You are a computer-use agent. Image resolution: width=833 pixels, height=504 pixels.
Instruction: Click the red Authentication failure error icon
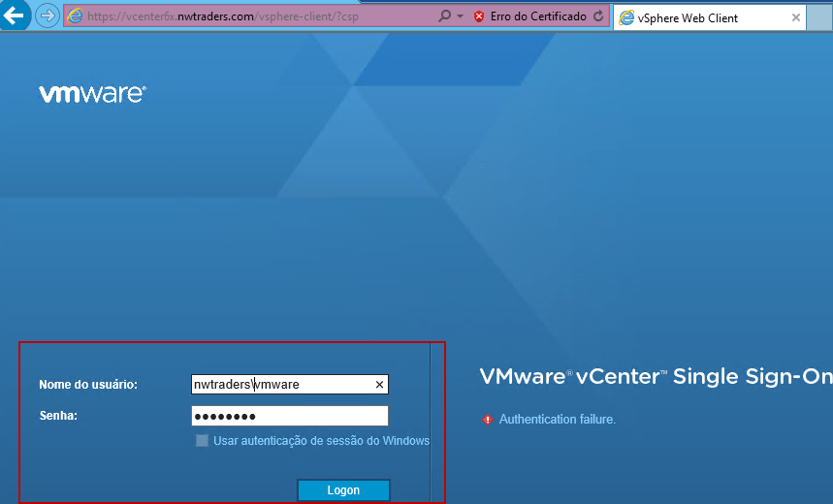487,420
